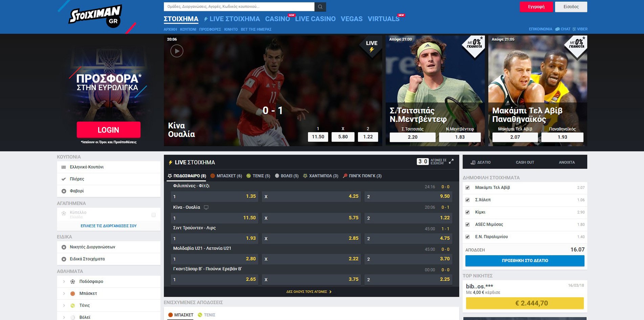Click the Ελληνικό Κουπόνι list icon
Screen dimensions: 644x320
pyautogui.click(x=64, y=167)
